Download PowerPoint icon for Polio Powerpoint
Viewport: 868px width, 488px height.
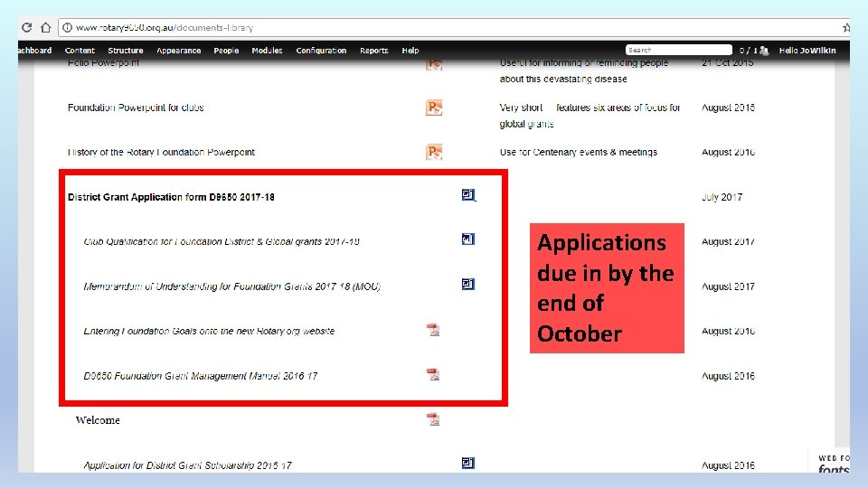click(x=434, y=63)
